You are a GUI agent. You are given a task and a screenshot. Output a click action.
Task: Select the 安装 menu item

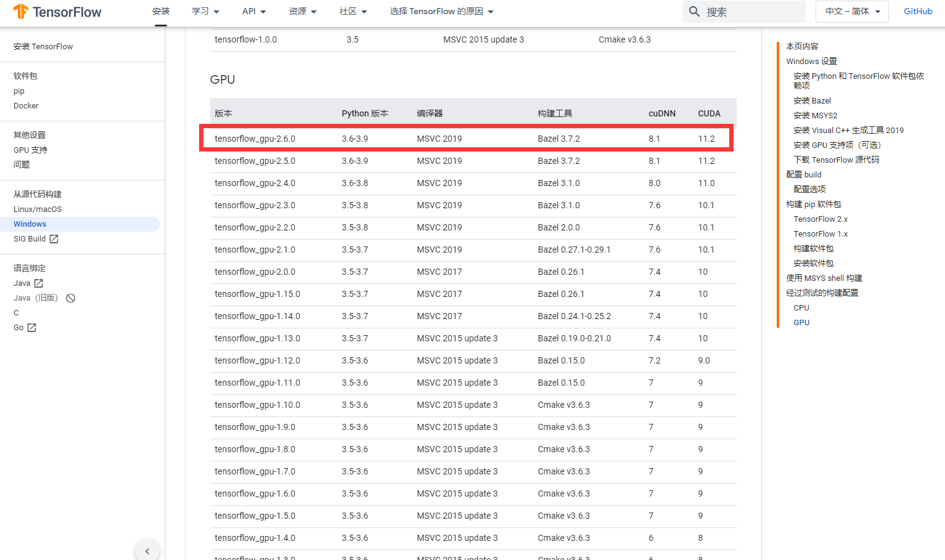pyautogui.click(x=160, y=11)
